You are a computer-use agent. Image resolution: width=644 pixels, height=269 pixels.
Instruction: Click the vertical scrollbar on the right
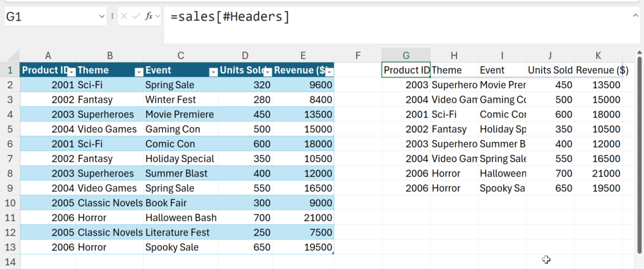click(x=639, y=157)
